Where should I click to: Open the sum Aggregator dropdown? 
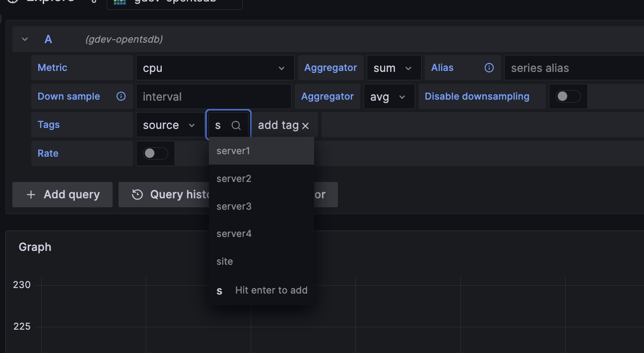pos(393,67)
